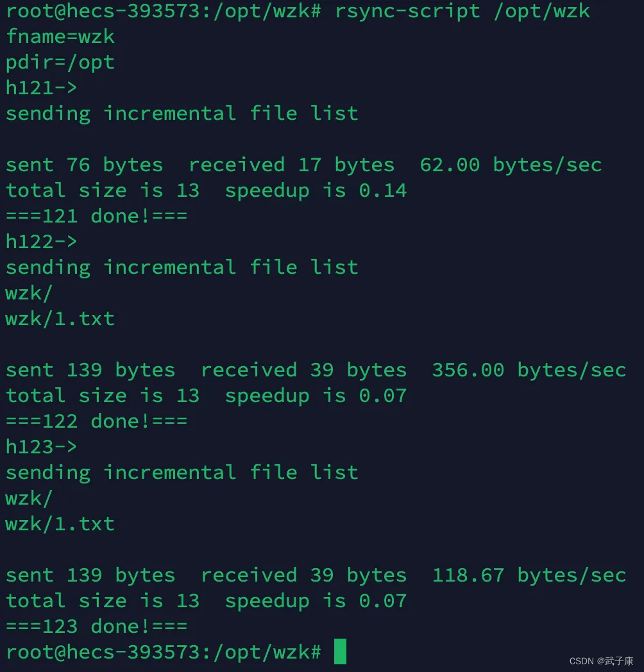Click wzk/1.txt under the h122 section
The height and width of the screenshot is (672, 644).
click(60, 319)
